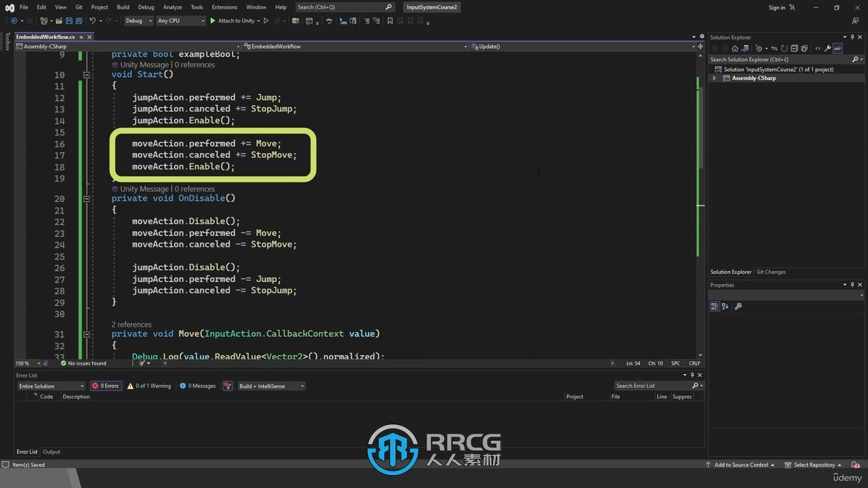
Task: Open the File menu
Action: coord(24,7)
